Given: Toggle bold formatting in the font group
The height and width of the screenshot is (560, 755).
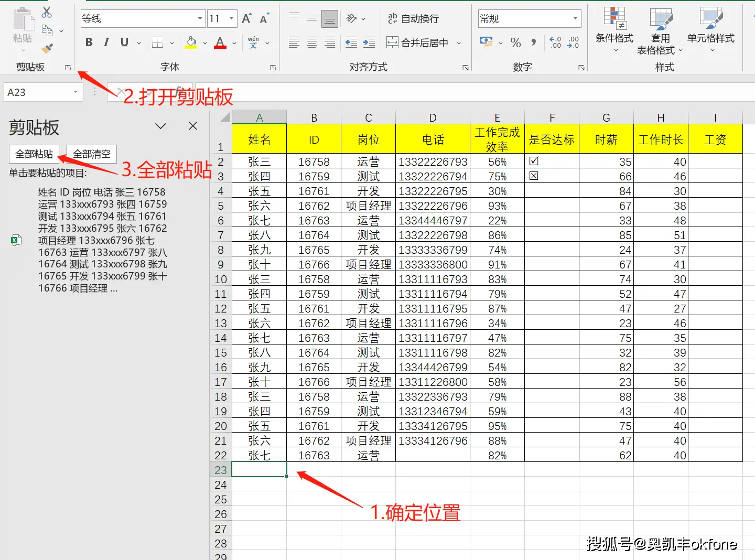Looking at the screenshot, I should coord(88,42).
